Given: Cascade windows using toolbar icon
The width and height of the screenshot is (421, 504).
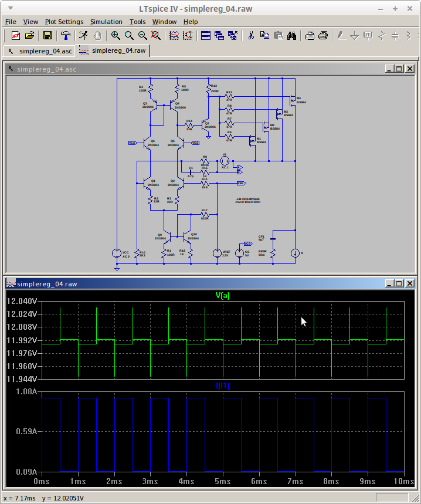Looking at the screenshot, I should pyautogui.click(x=219, y=35).
